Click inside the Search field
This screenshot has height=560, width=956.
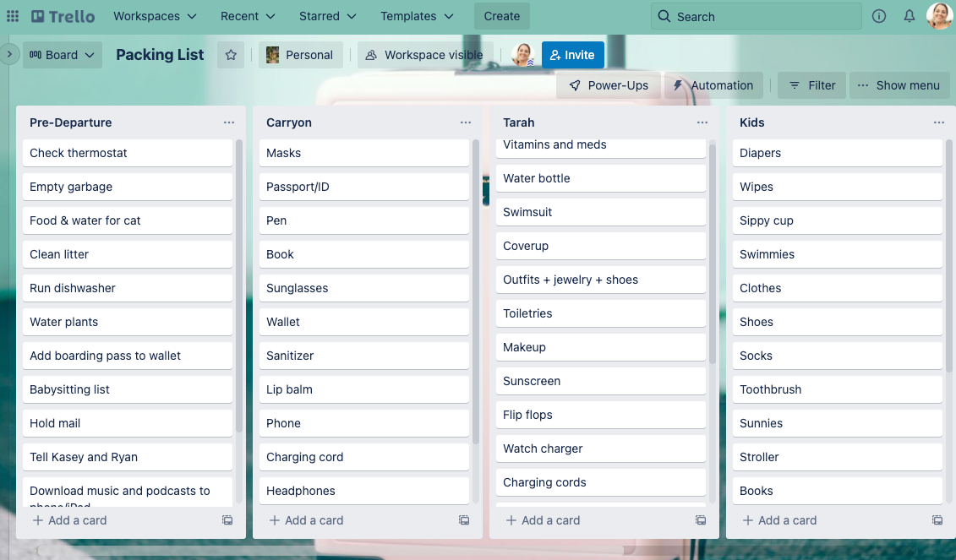[x=755, y=15]
